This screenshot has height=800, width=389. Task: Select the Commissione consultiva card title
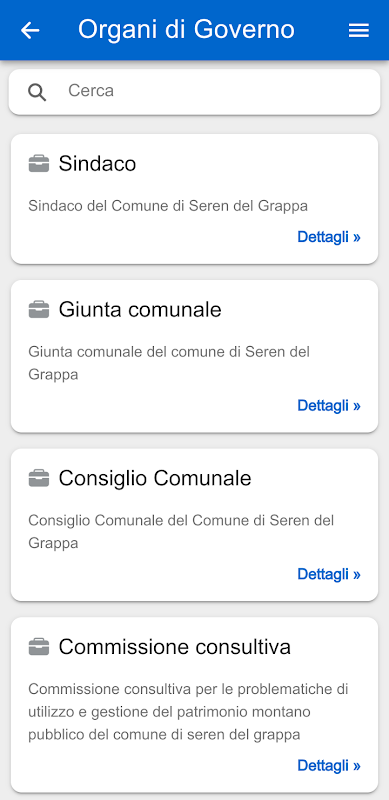click(x=175, y=647)
